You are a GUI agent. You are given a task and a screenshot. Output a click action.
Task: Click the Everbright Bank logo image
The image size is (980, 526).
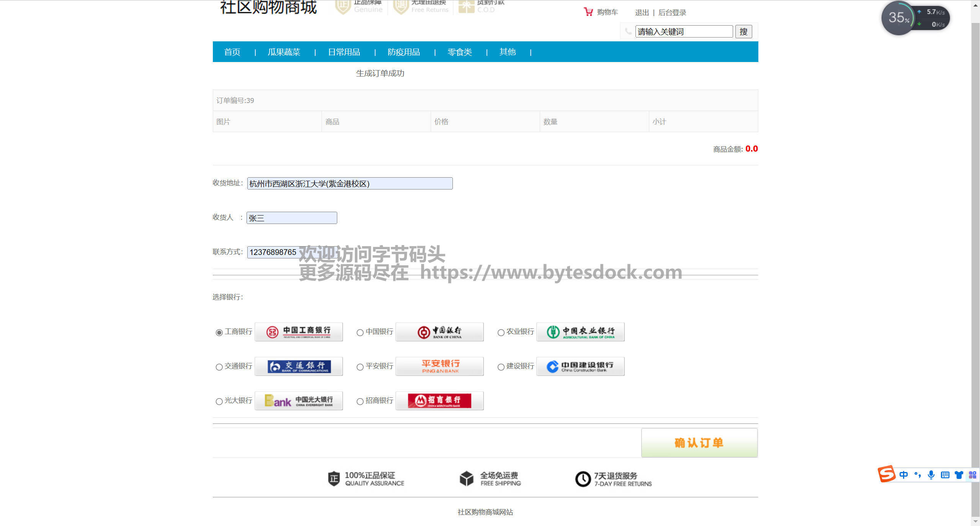point(299,401)
